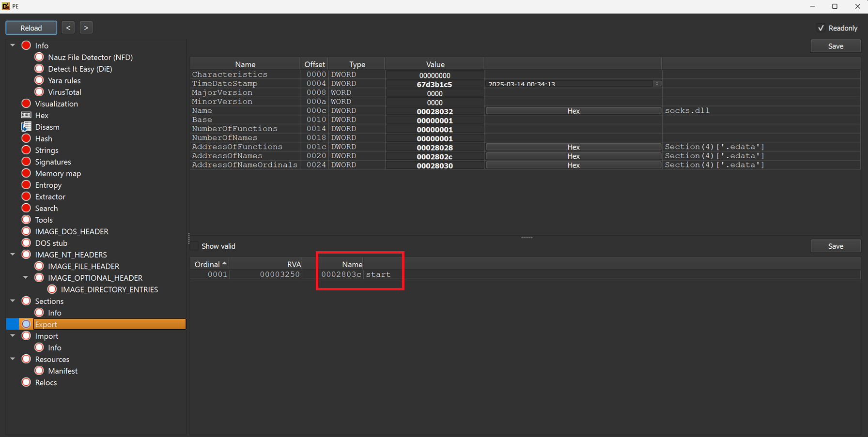The image size is (868, 437).
Task: Open the TimeDateStamp date picker
Action: [657, 83]
